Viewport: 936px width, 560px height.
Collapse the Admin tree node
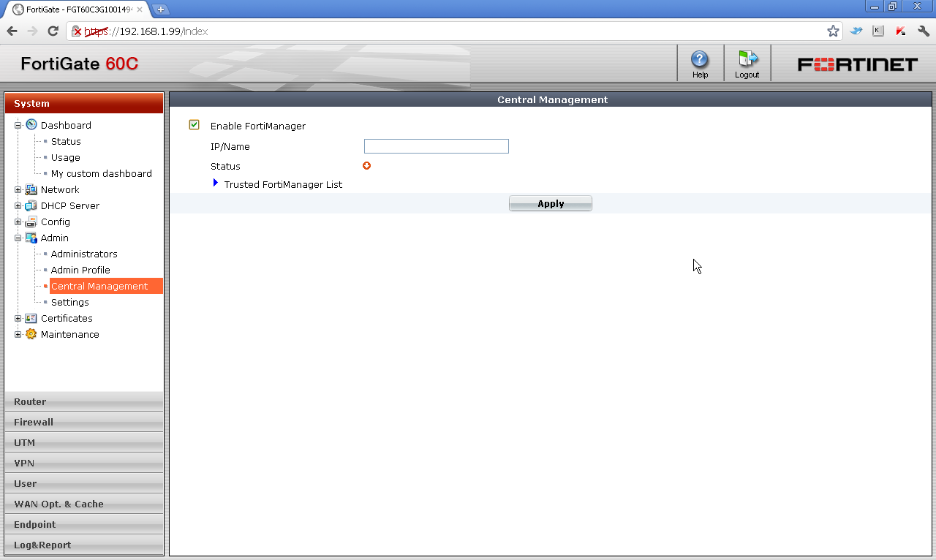click(x=18, y=238)
